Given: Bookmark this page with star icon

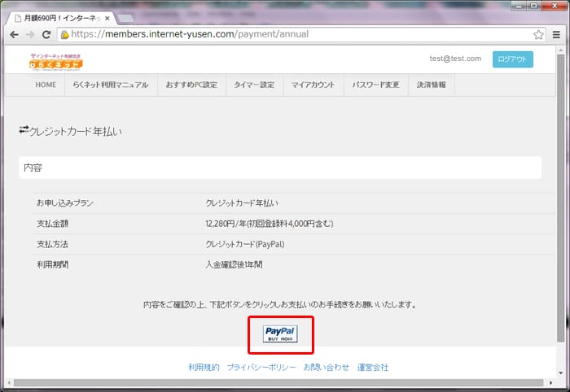Looking at the screenshot, I should tap(538, 35).
